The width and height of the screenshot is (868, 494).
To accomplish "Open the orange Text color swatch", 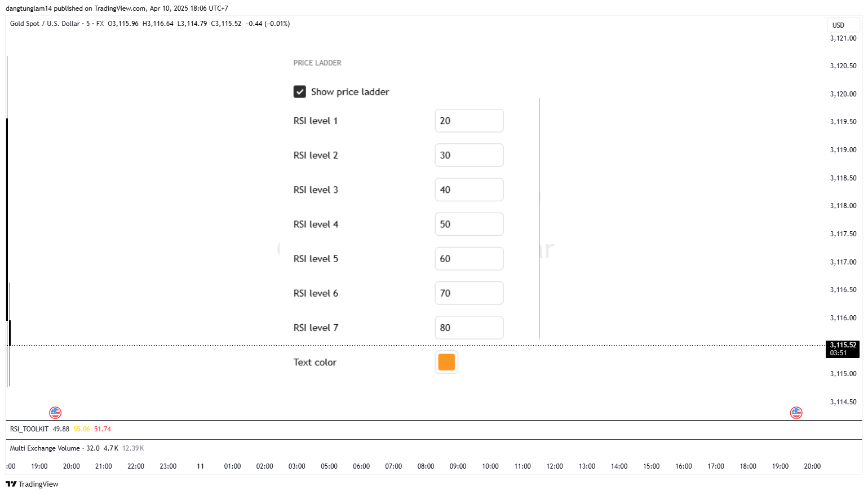I will click(x=446, y=362).
